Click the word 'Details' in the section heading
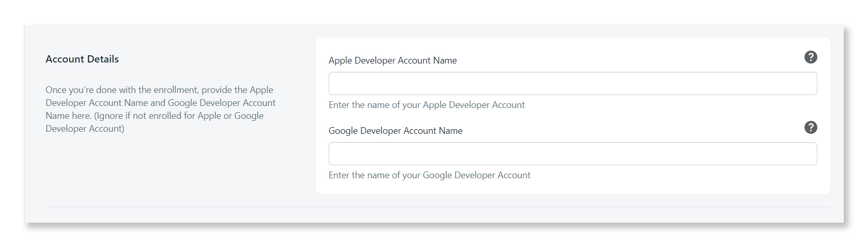 [103, 59]
